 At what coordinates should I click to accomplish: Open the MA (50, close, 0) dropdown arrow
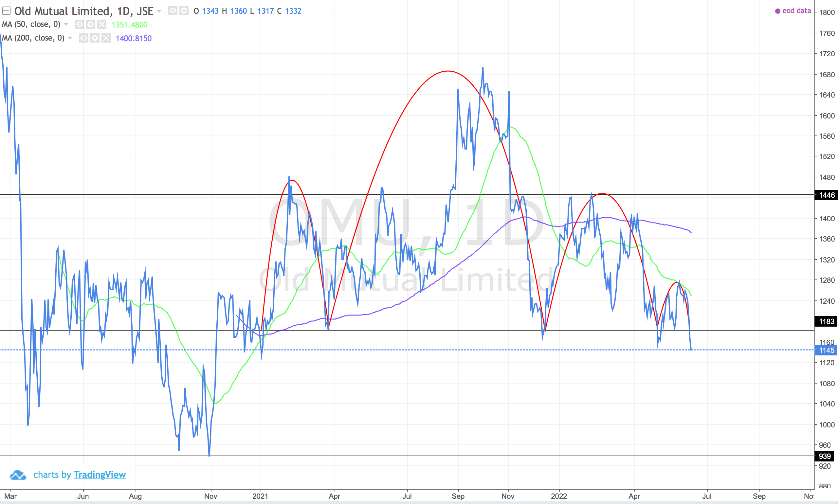coord(66,24)
